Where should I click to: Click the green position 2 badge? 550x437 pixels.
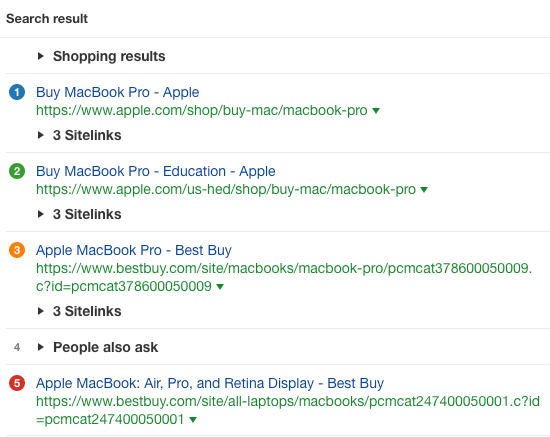(x=17, y=171)
